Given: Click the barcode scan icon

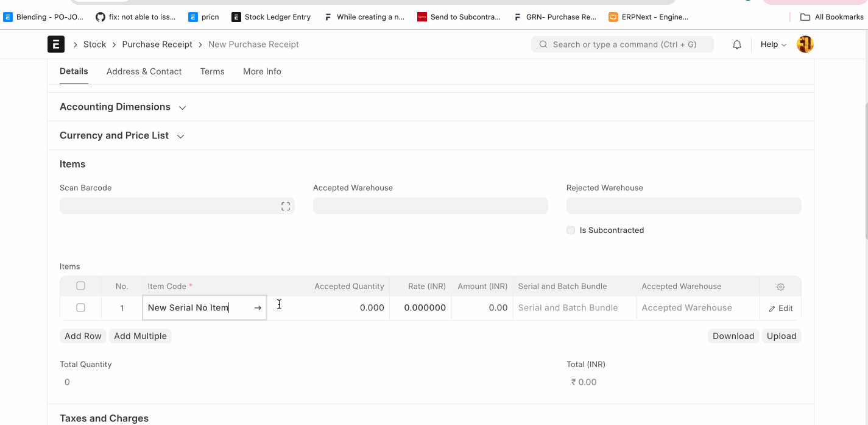Looking at the screenshot, I should point(285,207).
